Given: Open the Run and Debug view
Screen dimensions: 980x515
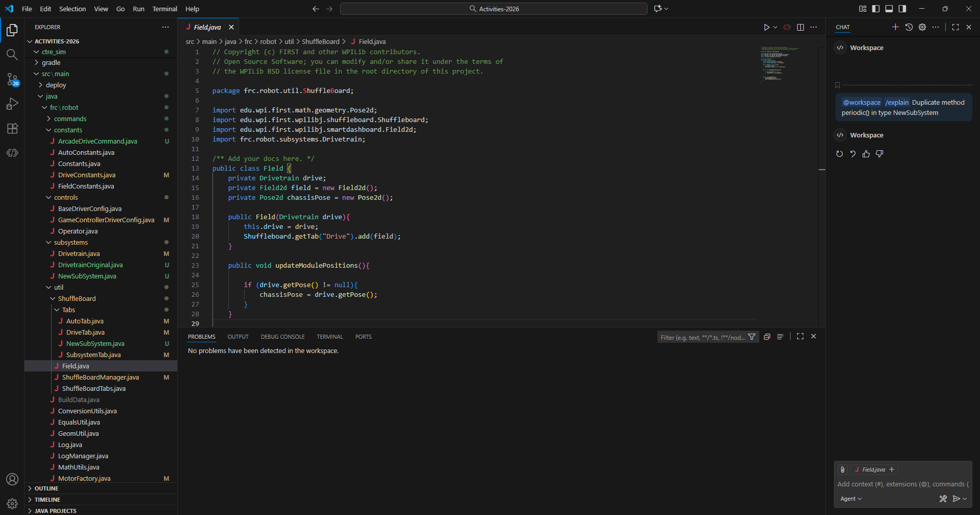Looking at the screenshot, I should 12,104.
